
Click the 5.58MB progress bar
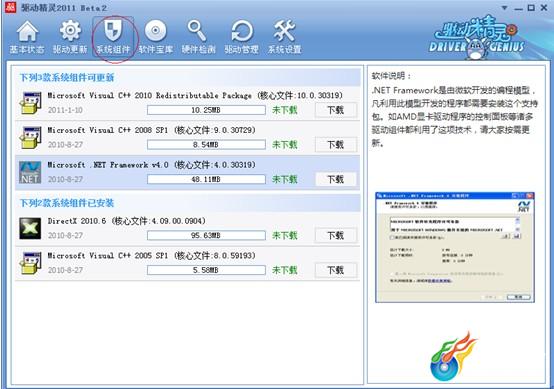coord(206,270)
